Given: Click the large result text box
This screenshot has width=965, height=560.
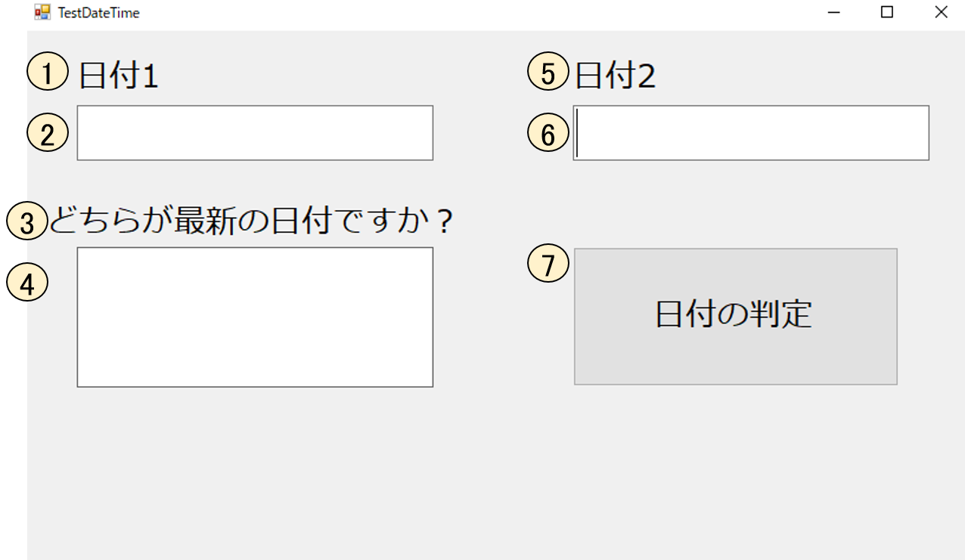Looking at the screenshot, I should tap(255, 317).
